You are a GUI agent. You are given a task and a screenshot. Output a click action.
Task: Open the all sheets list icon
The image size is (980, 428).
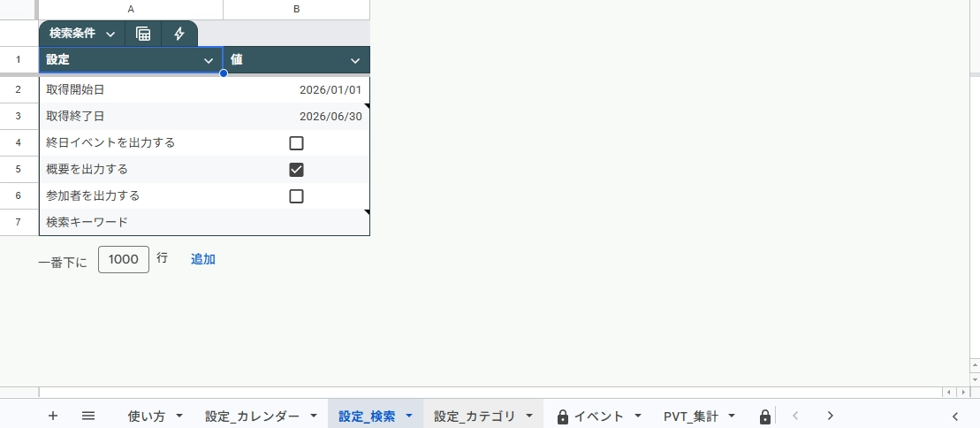pyautogui.click(x=88, y=416)
